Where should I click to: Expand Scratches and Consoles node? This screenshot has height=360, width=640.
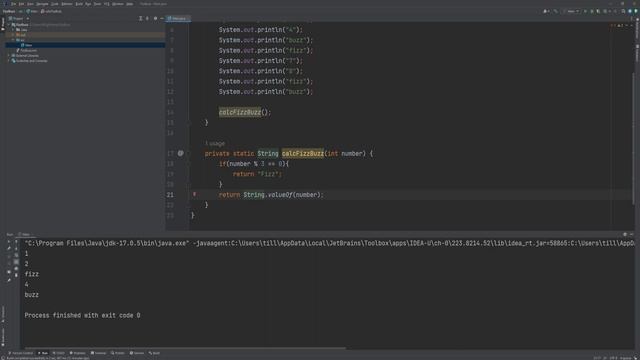point(9,60)
